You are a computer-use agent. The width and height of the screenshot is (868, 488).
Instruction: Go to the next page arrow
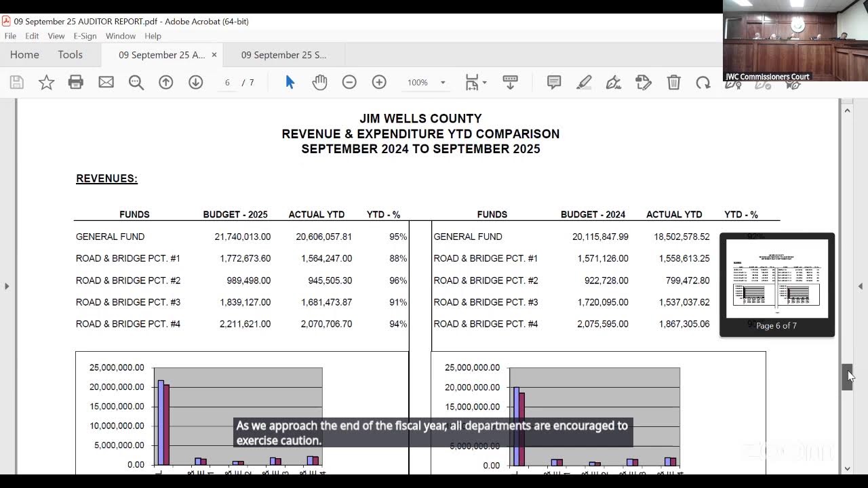[196, 83]
